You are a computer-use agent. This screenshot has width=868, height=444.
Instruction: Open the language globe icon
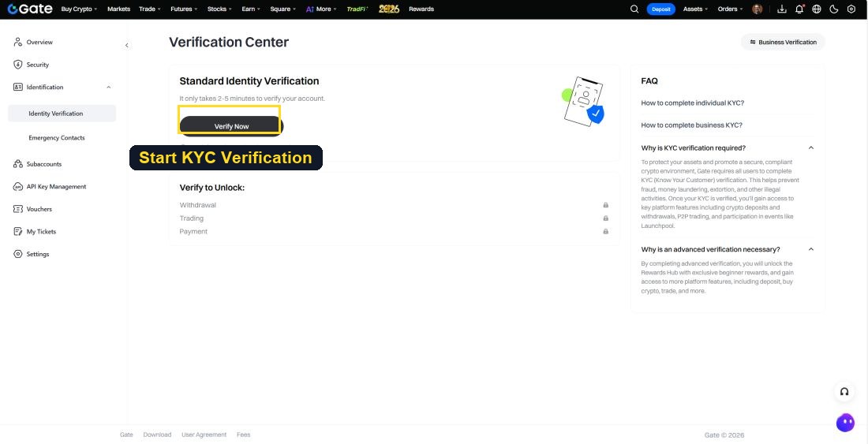[817, 9]
